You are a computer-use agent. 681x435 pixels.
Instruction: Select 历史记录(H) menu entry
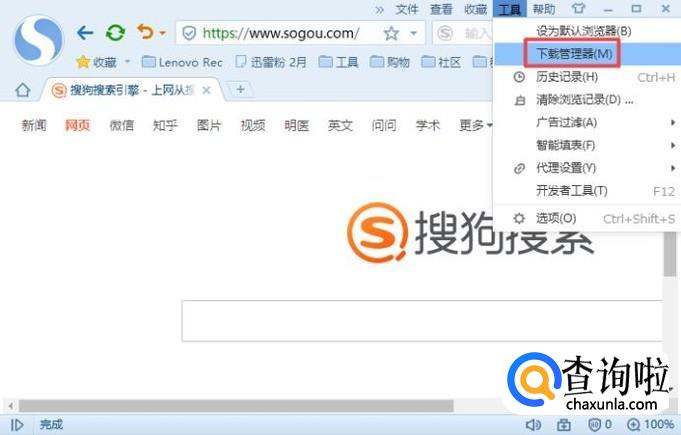[x=586, y=77]
